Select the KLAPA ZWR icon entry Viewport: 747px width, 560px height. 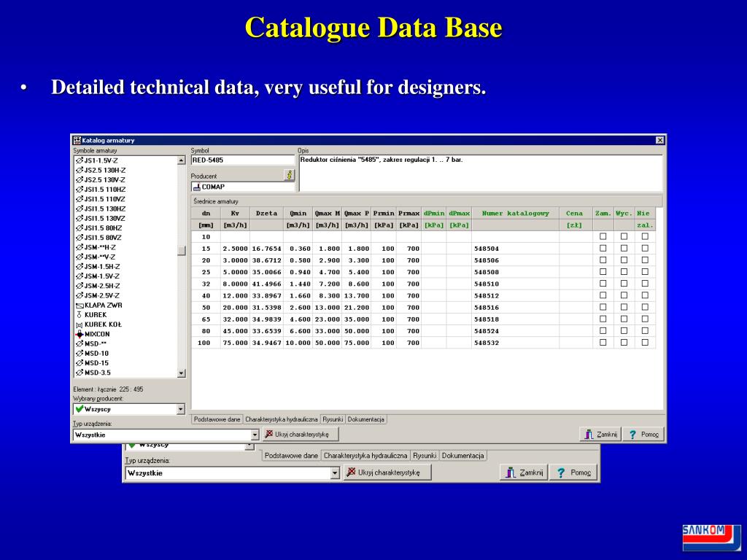coord(80,306)
